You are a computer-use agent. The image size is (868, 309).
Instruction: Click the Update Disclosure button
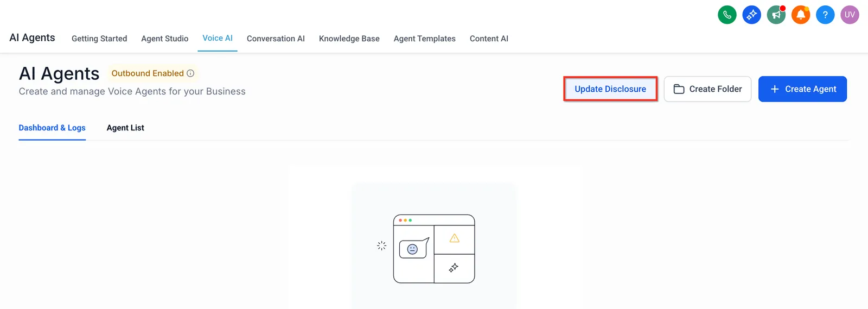click(x=610, y=89)
